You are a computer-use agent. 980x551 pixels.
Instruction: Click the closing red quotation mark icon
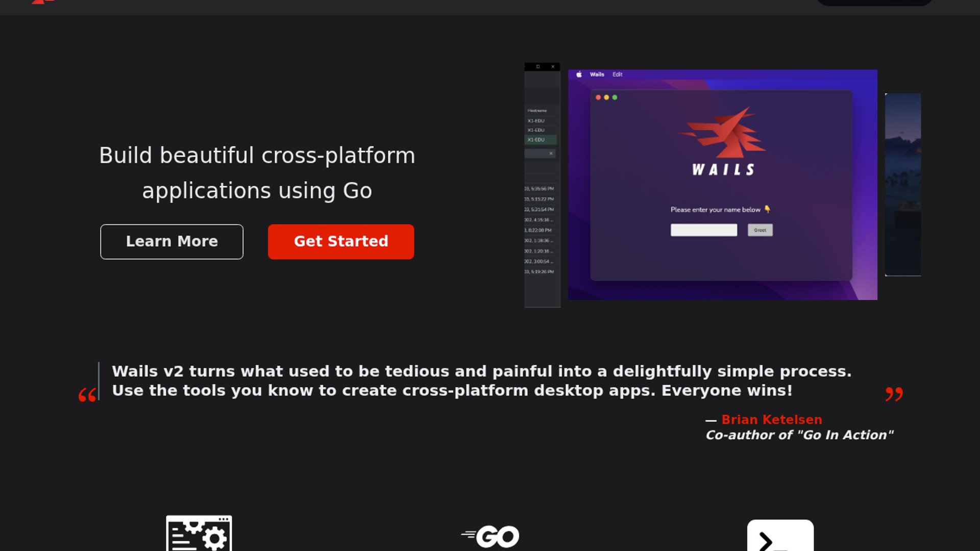(894, 394)
